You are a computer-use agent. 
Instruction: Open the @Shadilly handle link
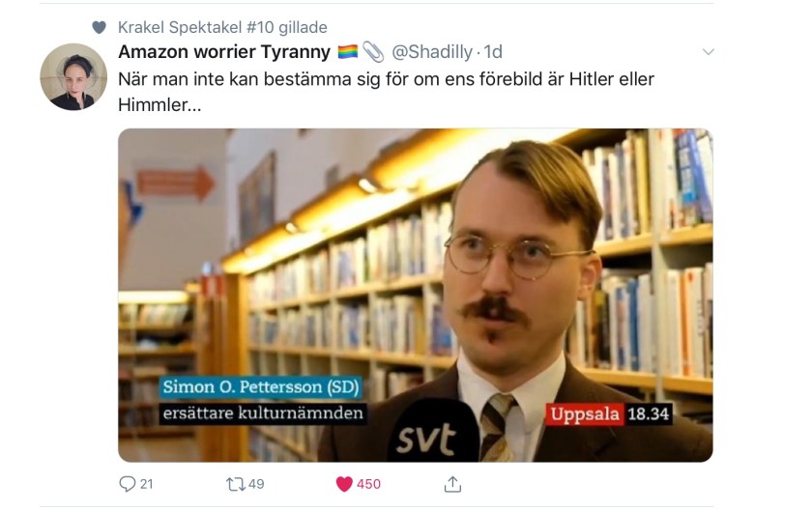pyautogui.click(x=432, y=52)
